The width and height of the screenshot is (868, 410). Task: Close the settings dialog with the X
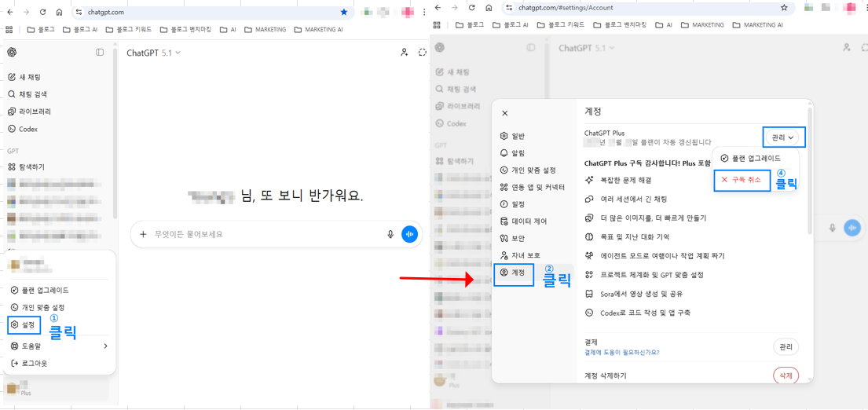tap(504, 113)
